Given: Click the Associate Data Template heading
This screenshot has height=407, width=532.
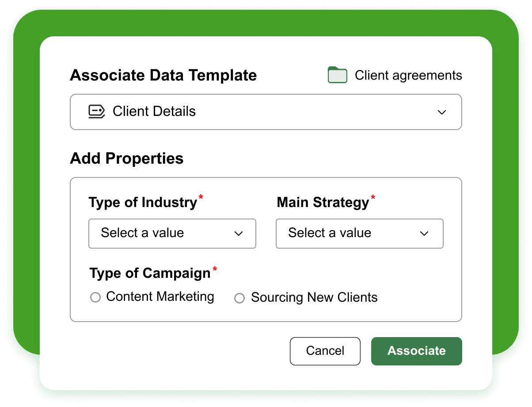Looking at the screenshot, I should (163, 75).
